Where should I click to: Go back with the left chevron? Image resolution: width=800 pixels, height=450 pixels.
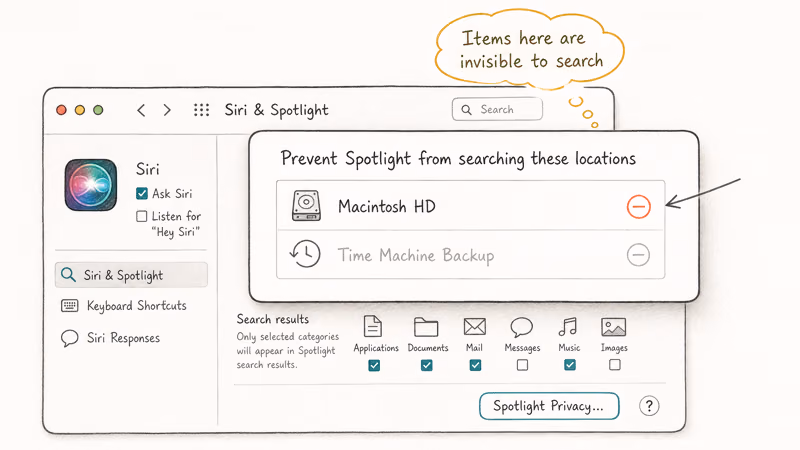[x=141, y=110]
